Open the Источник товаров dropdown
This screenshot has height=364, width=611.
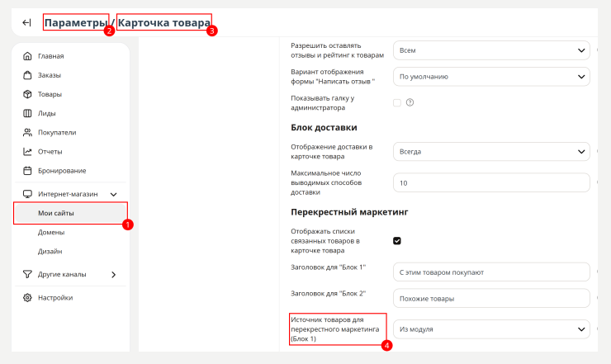click(491, 329)
